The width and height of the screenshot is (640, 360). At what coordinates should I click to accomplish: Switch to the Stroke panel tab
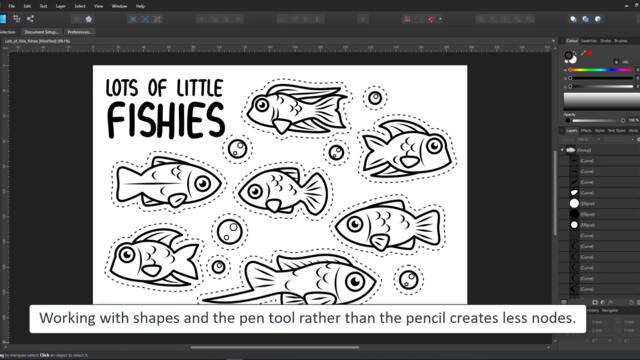tap(605, 41)
